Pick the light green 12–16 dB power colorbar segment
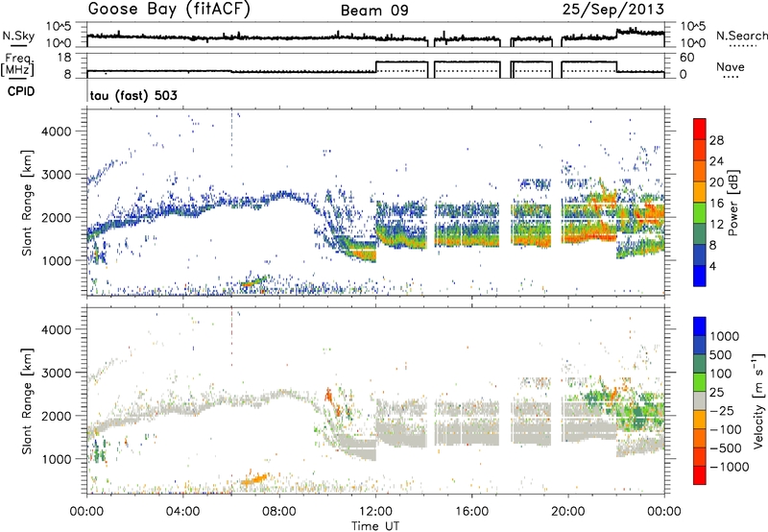This screenshot has height=532, width=768. (x=700, y=213)
